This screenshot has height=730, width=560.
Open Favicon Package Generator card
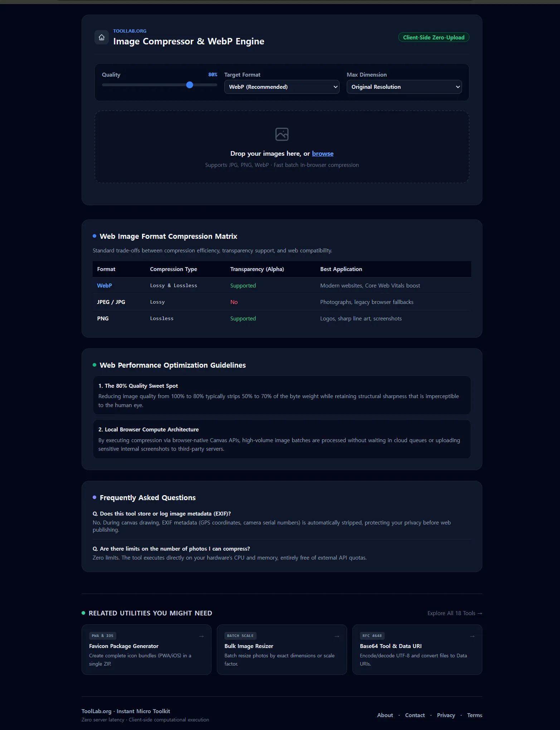coord(146,650)
